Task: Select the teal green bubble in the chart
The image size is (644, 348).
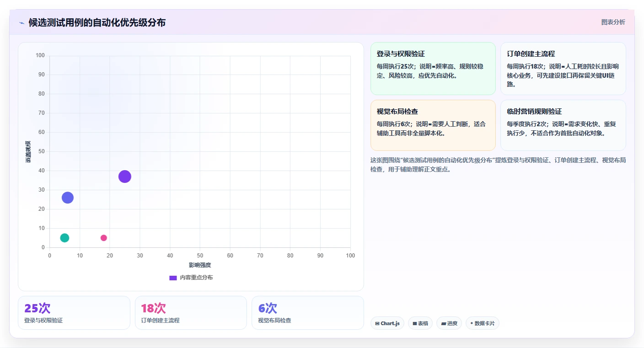Action: pyautogui.click(x=64, y=238)
